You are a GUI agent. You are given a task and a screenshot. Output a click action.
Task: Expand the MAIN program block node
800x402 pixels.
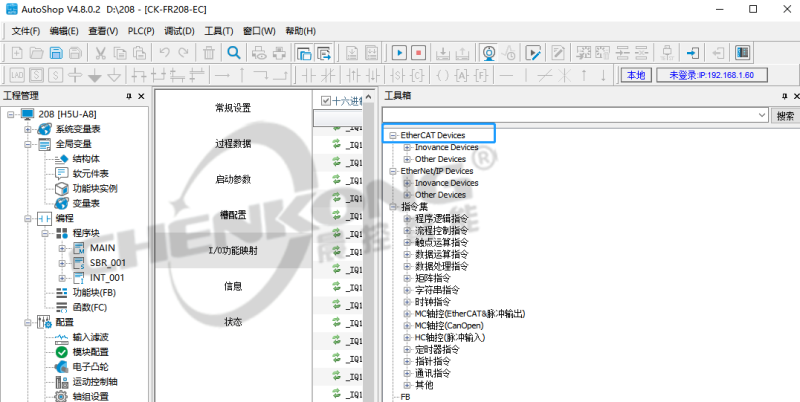[62, 247]
